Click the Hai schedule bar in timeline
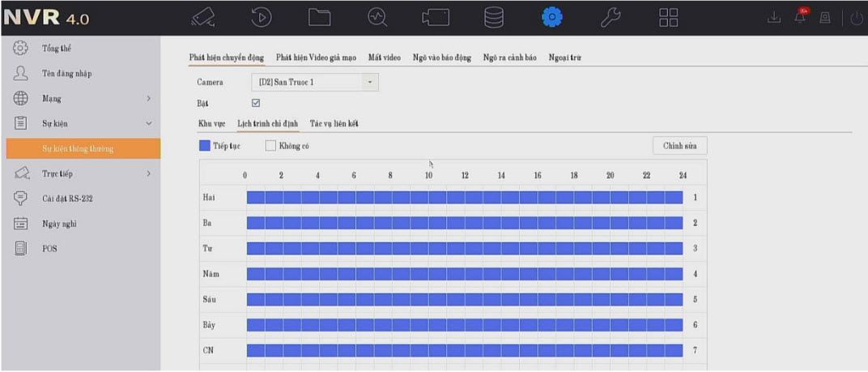Image resolution: width=868 pixels, height=372 pixels. click(464, 197)
